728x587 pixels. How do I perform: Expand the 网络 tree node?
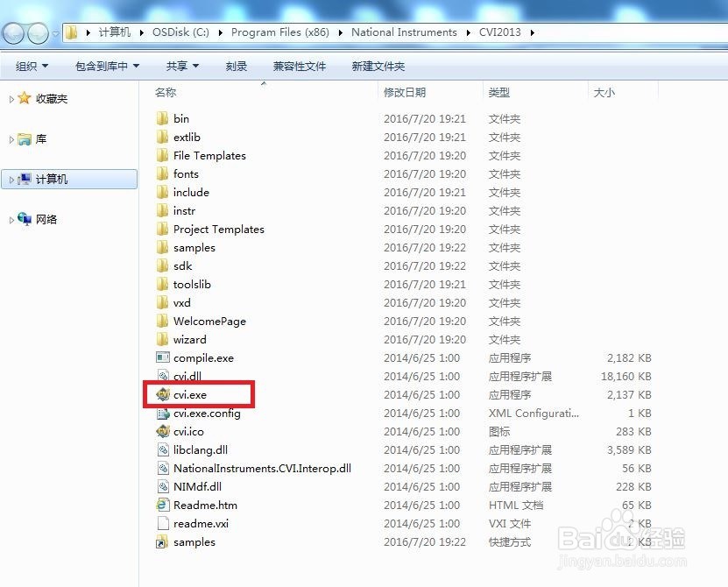click(x=11, y=220)
